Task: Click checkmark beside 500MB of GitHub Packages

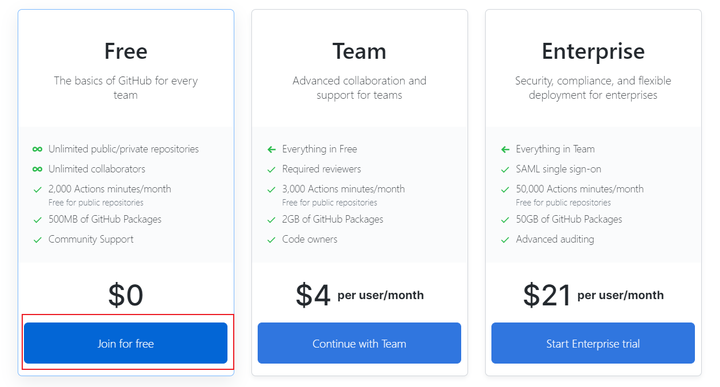Action: click(38, 220)
